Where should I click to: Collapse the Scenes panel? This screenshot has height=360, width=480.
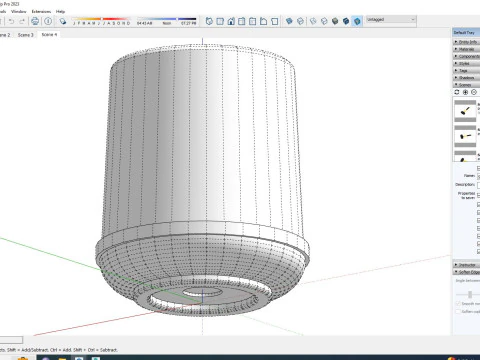click(466, 85)
